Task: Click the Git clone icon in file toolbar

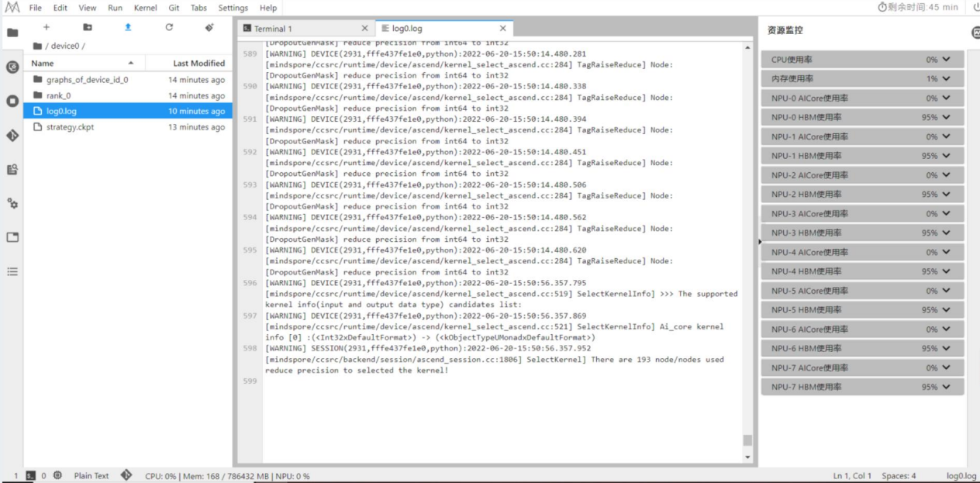Action: (x=209, y=27)
